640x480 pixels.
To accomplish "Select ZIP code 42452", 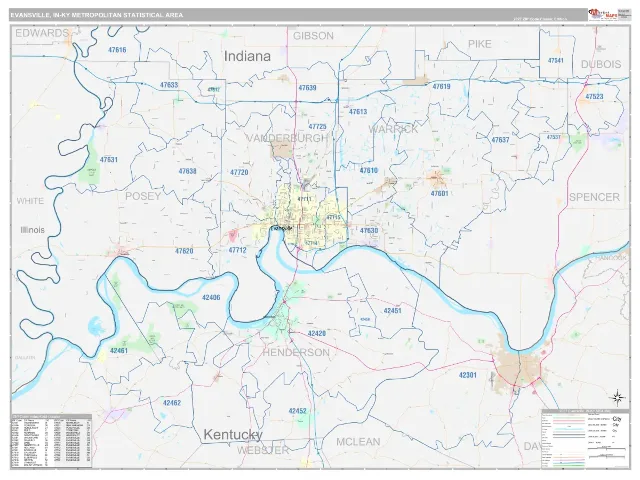I will (x=298, y=411).
